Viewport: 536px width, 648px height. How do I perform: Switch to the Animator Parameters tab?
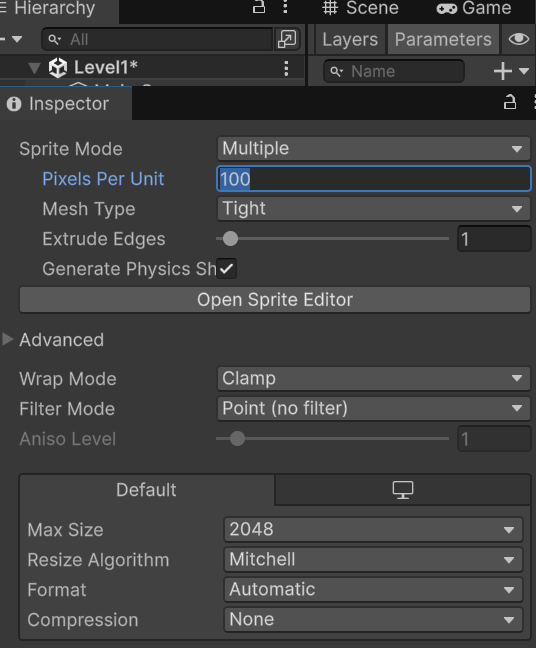click(443, 39)
